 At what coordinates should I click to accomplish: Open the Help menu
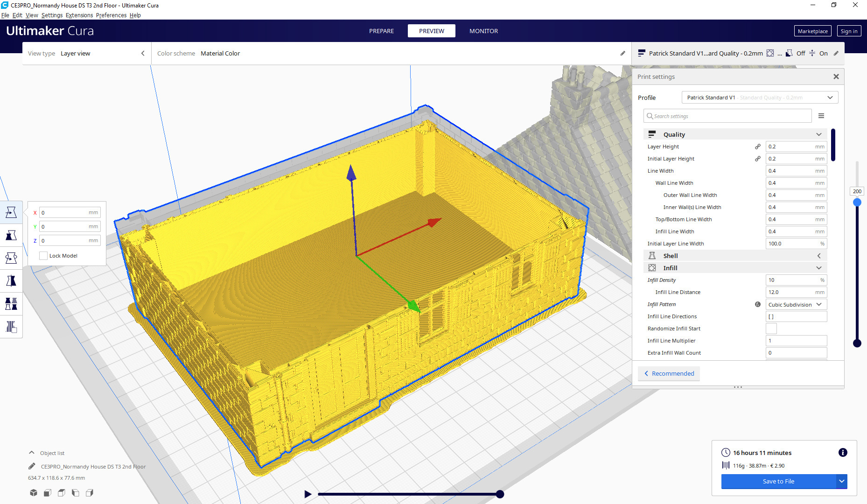click(x=135, y=15)
